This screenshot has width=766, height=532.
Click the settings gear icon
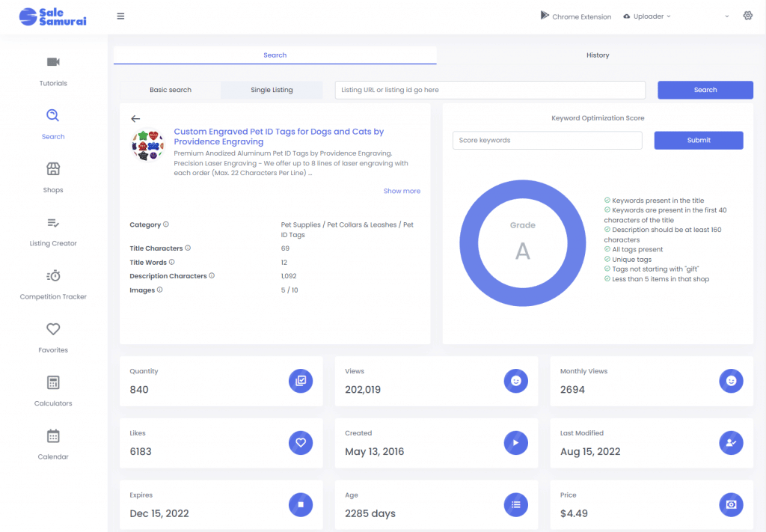coord(747,16)
